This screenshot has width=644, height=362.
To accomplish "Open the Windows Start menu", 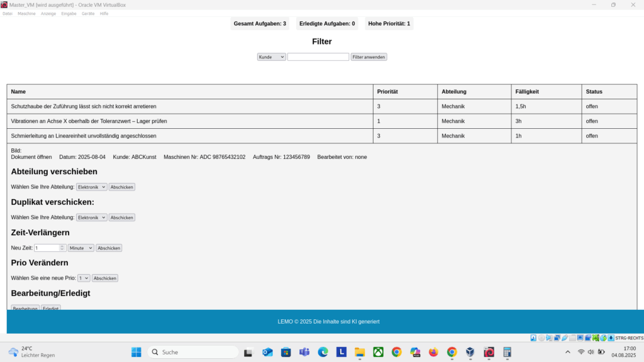I will click(x=136, y=352).
